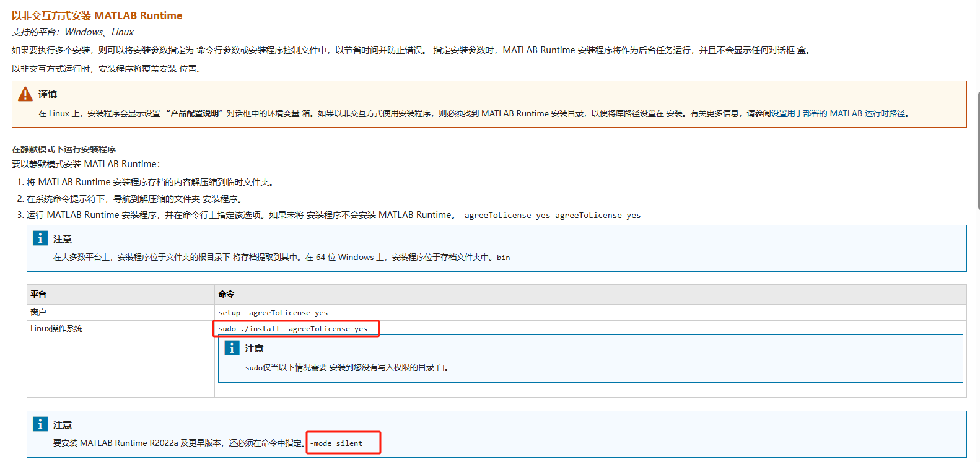Click the info icon in the sudo note
Screen dimensions: 980x462
(232, 348)
